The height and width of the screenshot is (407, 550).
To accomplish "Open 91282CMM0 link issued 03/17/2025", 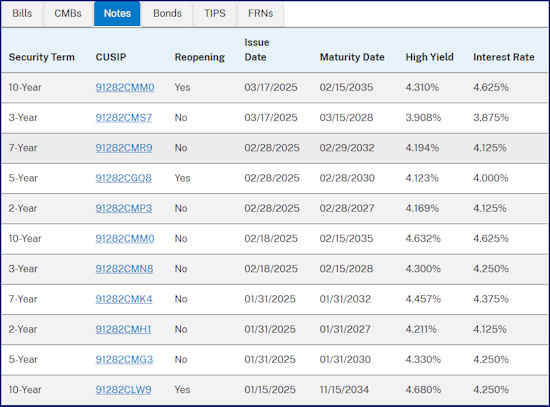I will click(125, 87).
